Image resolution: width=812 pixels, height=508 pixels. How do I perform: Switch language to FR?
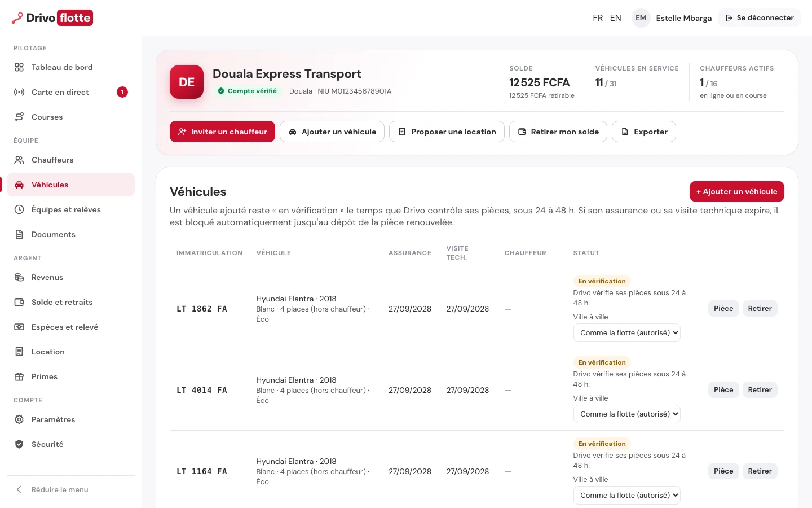coord(598,18)
